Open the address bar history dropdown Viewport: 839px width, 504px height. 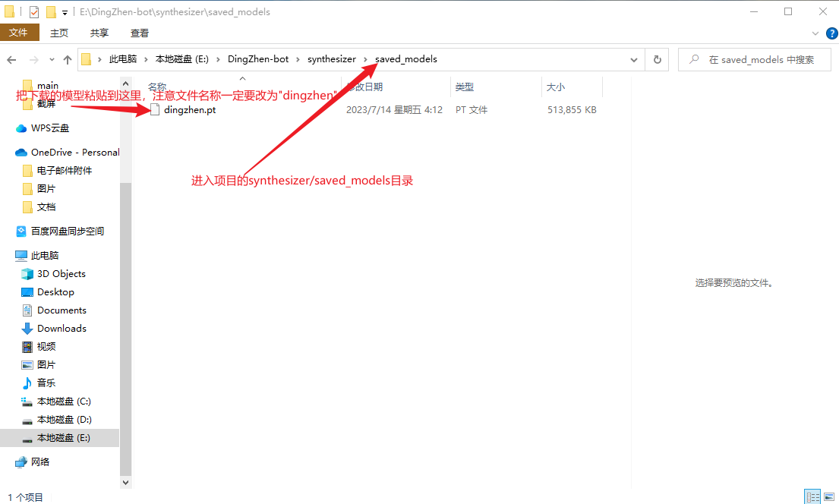[632, 59]
